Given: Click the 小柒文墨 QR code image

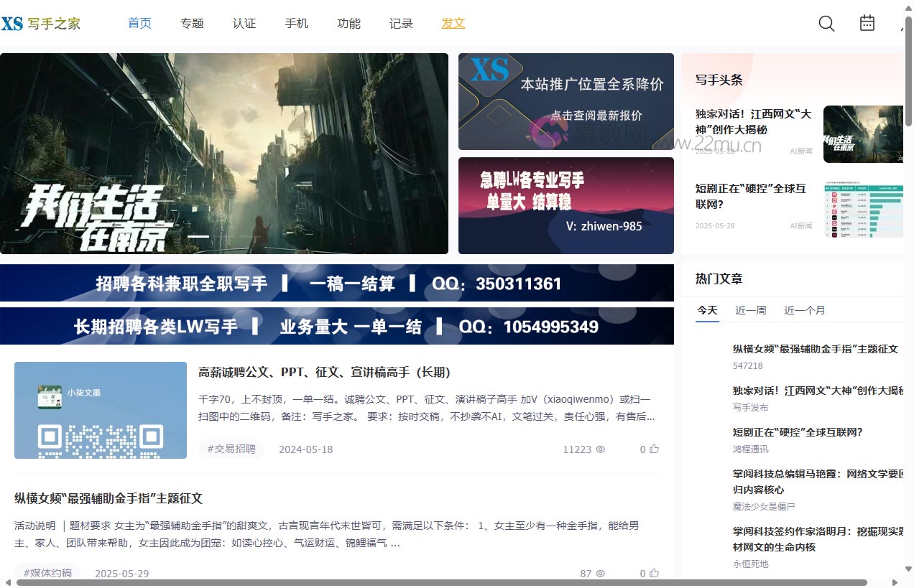Looking at the screenshot, I should [100, 410].
